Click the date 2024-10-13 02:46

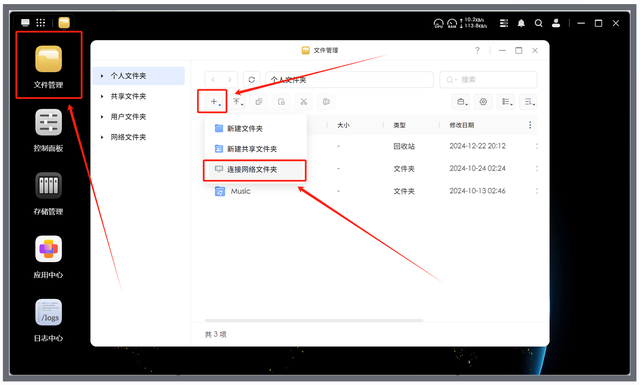pyautogui.click(x=478, y=191)
